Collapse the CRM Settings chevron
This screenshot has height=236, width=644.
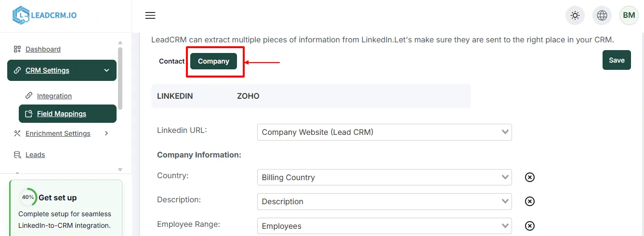[106, 70]
